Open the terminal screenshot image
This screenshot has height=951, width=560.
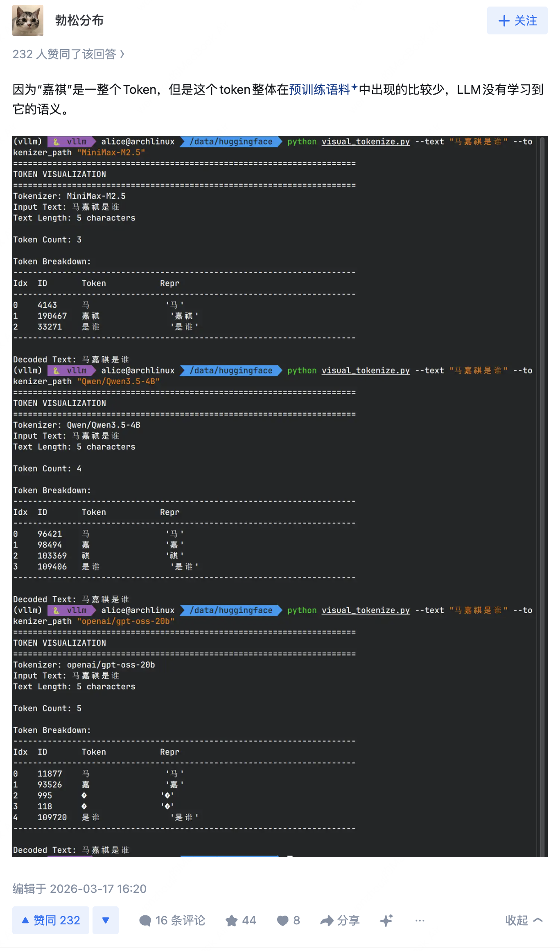280,496
